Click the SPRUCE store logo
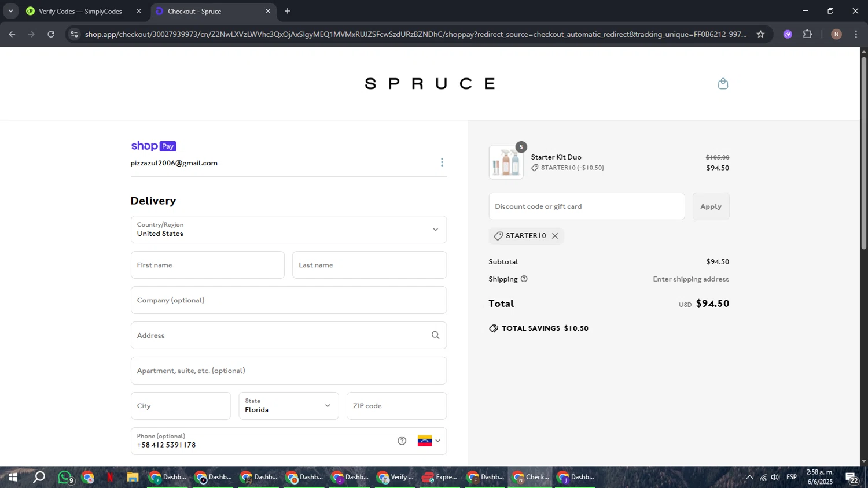Viewport: 868px width, 488px height. [x=430, y=84]
